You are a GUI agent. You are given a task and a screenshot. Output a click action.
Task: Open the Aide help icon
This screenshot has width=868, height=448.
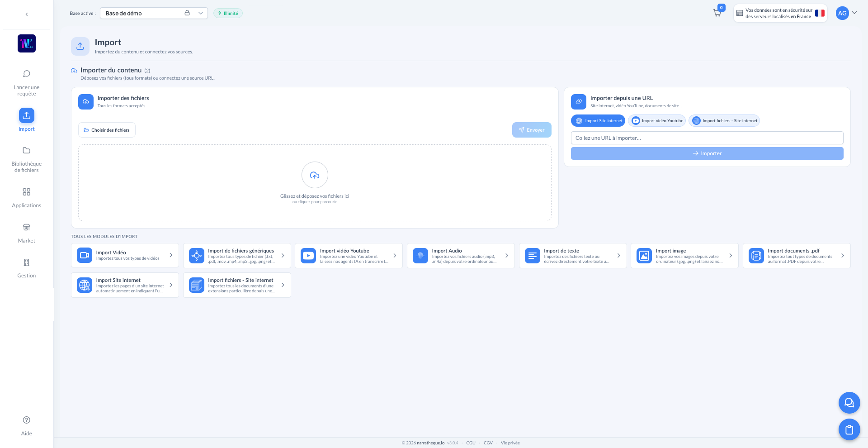coord(27,420)
